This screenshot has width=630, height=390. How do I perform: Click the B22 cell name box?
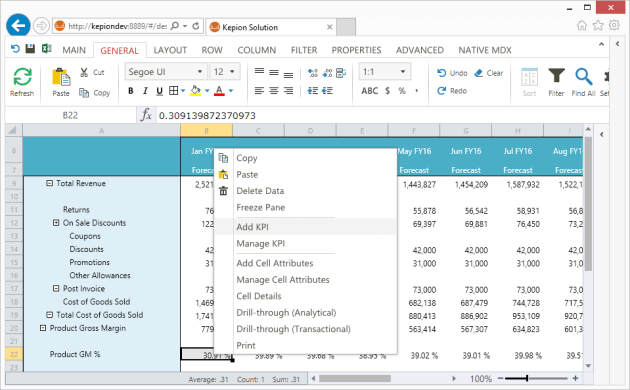point(70,116)
